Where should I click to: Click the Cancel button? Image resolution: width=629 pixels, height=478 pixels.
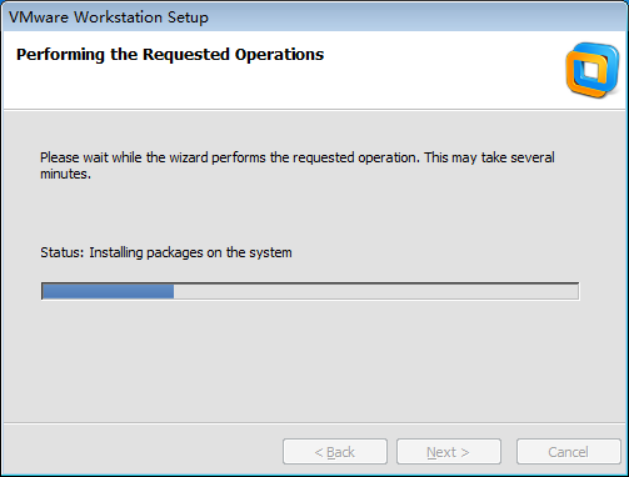[568, 452]
